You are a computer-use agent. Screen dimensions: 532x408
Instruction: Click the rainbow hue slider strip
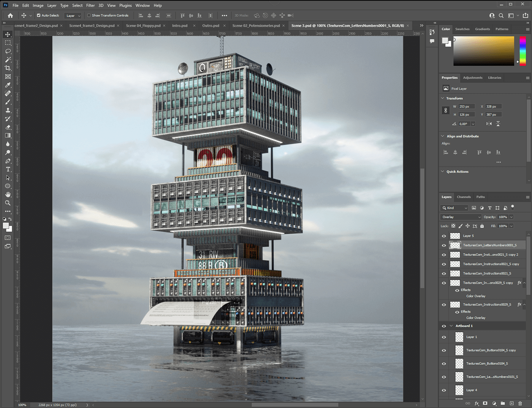(x=523, y=51)
